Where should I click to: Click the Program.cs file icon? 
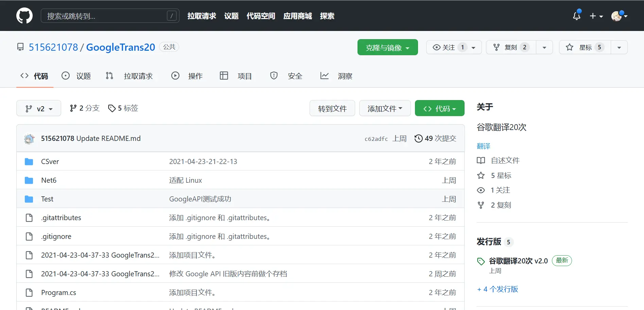pos(29,293)
